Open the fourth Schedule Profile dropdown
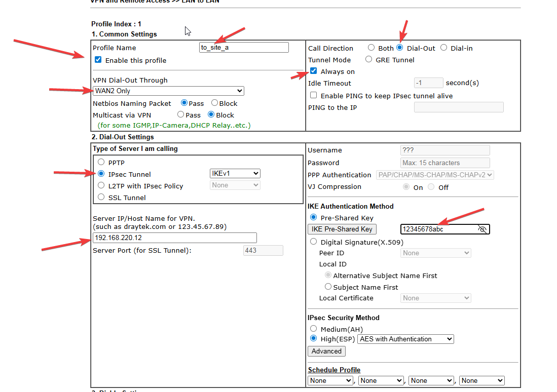This screenshot has width=557, height=392. pos(481,381)
